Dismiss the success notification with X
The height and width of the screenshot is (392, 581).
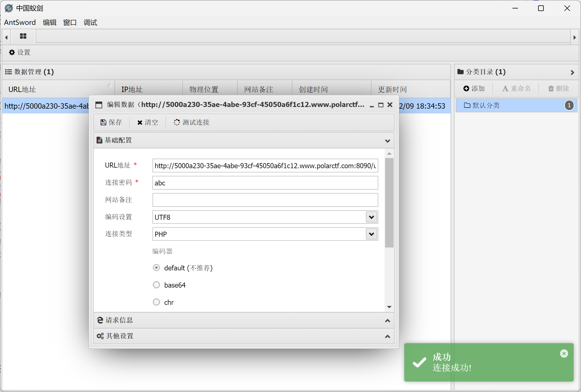coord(564,353)
